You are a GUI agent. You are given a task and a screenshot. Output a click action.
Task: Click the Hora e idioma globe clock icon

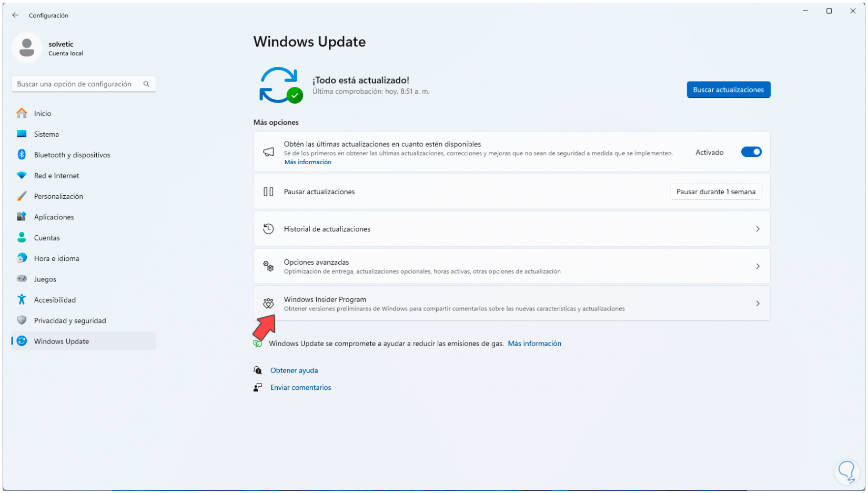pyautogui.click(x=22, y=258)
